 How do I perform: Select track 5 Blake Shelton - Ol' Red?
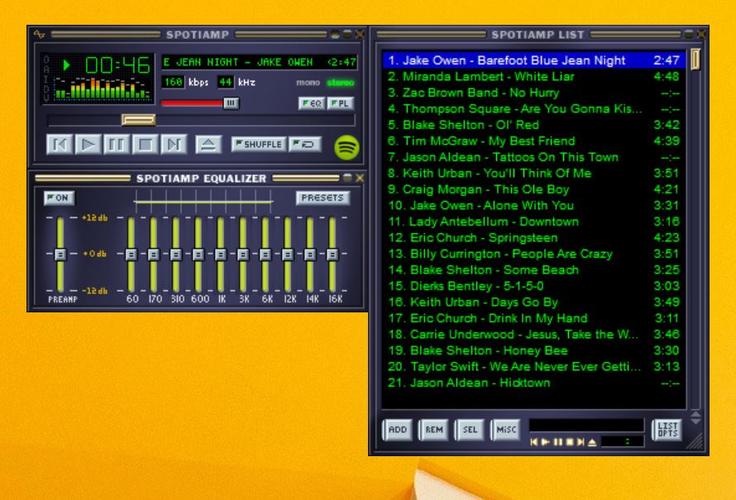click(534, 125)
